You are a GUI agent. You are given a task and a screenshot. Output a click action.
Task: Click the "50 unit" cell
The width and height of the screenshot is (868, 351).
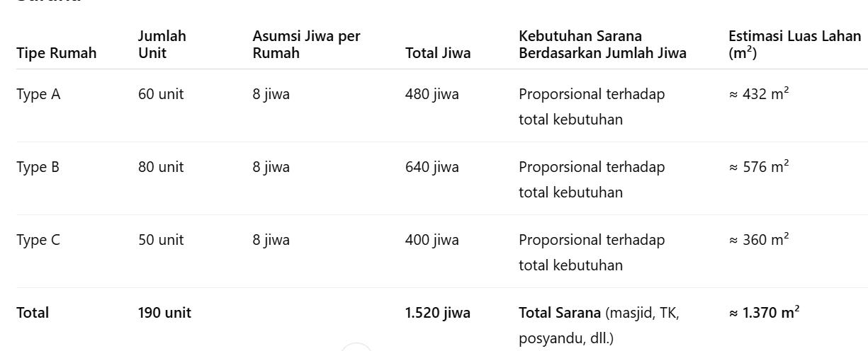[x=161, y=240]
